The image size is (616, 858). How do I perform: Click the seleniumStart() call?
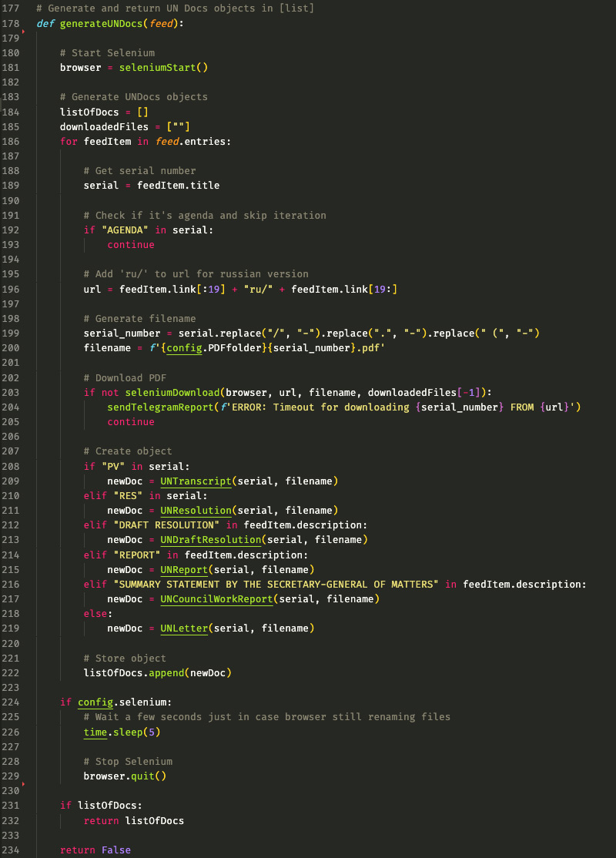(x=163, y=67)
